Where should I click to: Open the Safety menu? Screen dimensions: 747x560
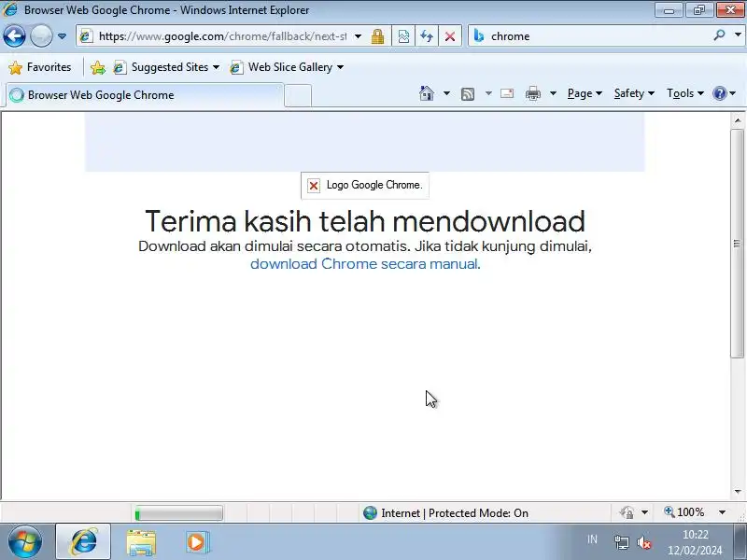click(634, 93)
